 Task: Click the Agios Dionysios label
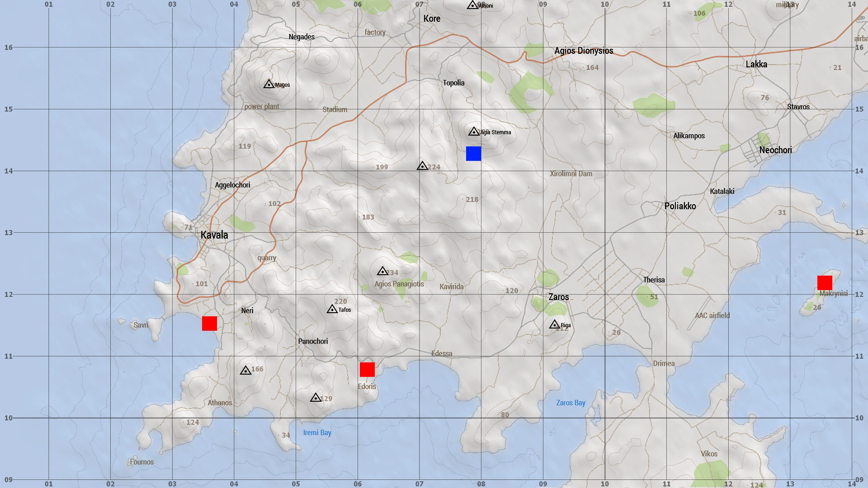[584, 51]
